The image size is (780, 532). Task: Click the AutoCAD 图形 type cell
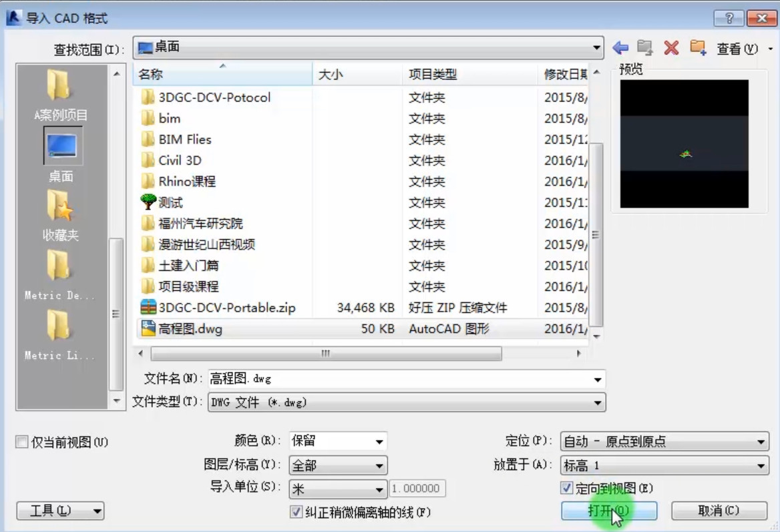coord(449,328)
